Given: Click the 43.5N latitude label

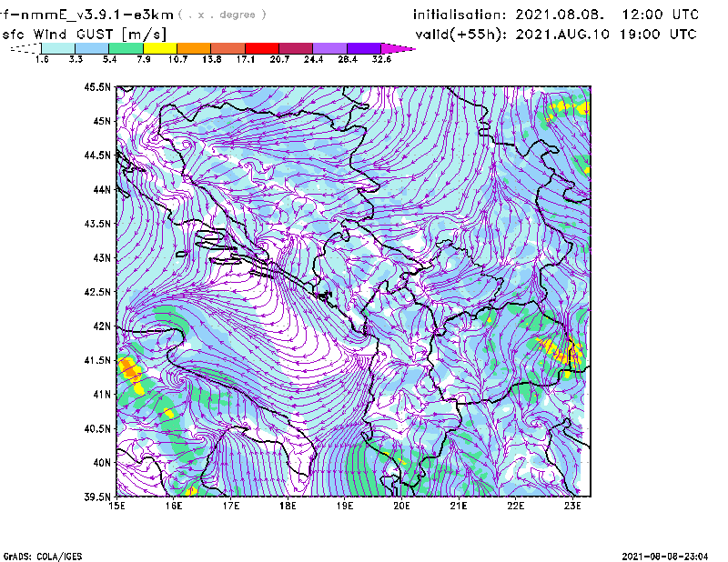Looking at the screenshot, I should (98, 224).
